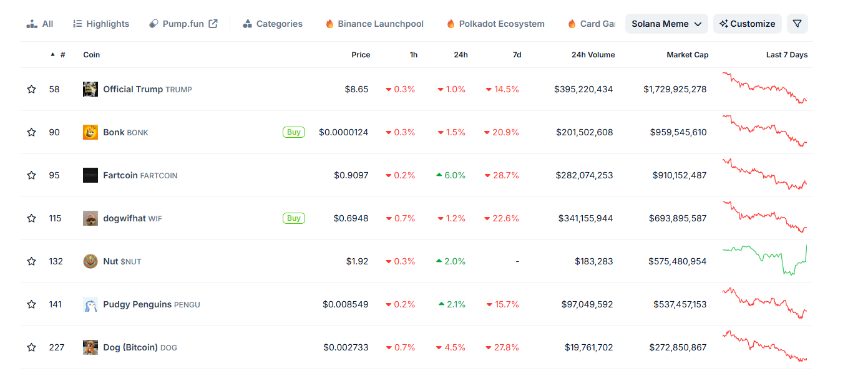Open the filter funnel button
Screen dimensions: 868x371
pyautogui.click(x=797, y=24)
